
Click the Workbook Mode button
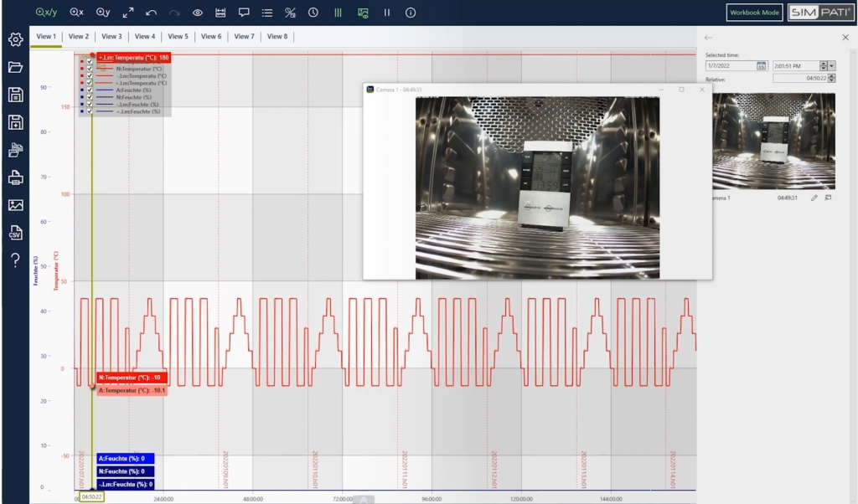[753, 13]
